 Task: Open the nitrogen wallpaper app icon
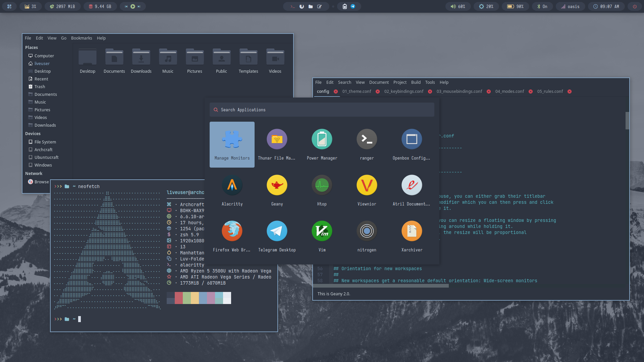coord(367,231)
